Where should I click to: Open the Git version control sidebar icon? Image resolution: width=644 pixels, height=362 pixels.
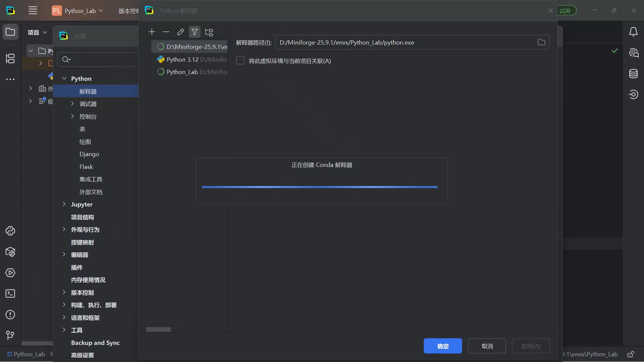10,335
